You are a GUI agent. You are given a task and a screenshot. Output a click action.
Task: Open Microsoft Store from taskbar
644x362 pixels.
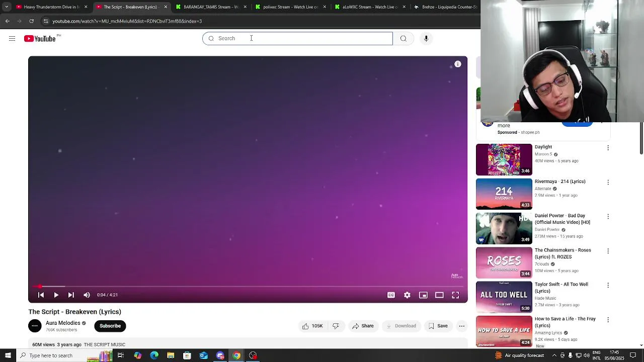pos(187,355)
